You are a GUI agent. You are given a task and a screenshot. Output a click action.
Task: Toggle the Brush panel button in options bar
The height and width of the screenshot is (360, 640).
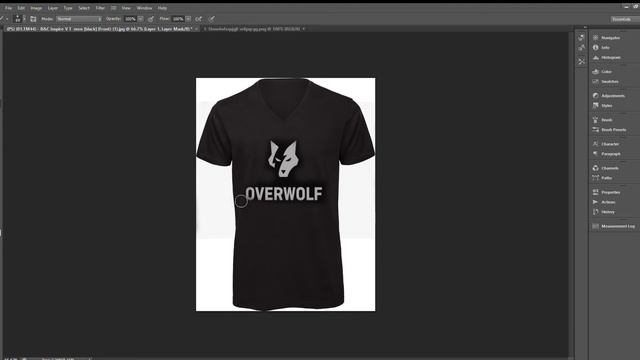pyautogui.click(x=33, y=19)
